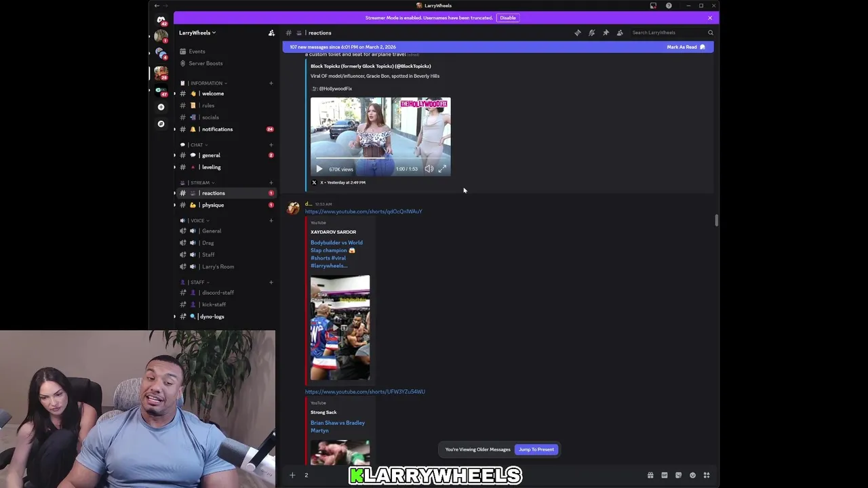Open Discord direct messages home icon
Viewport: 868px width, 488px height.
161,20
